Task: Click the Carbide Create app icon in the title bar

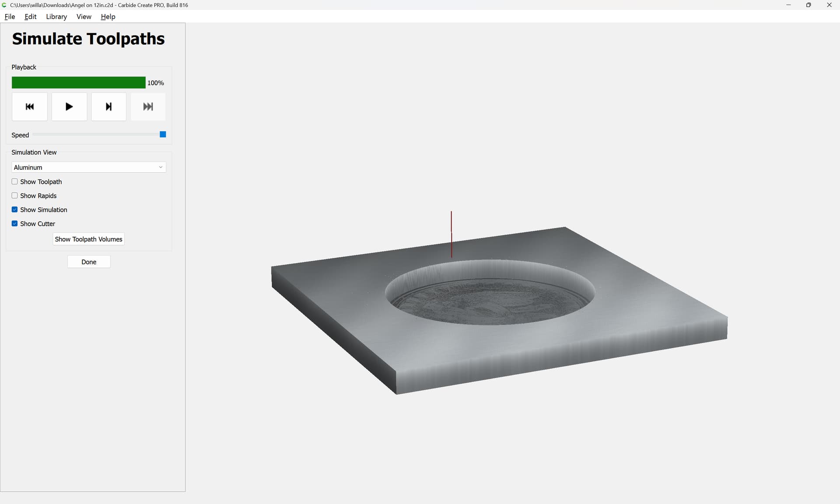Action: (x=4, y=5)
